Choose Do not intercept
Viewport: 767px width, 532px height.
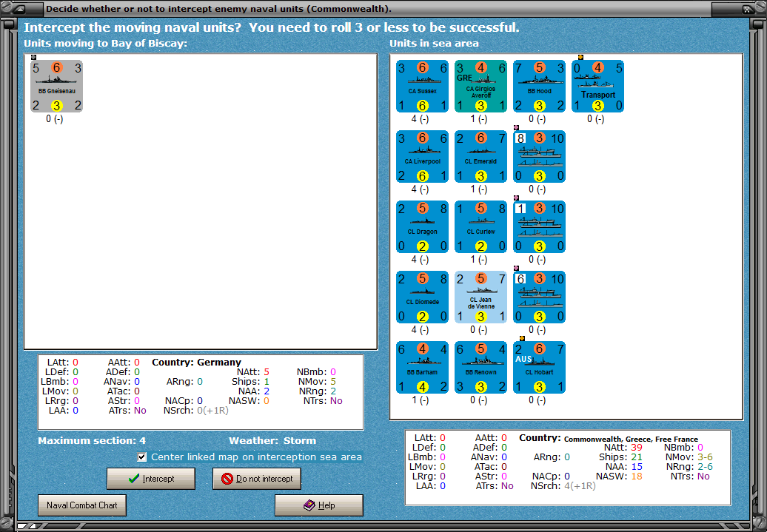[257, 479]
